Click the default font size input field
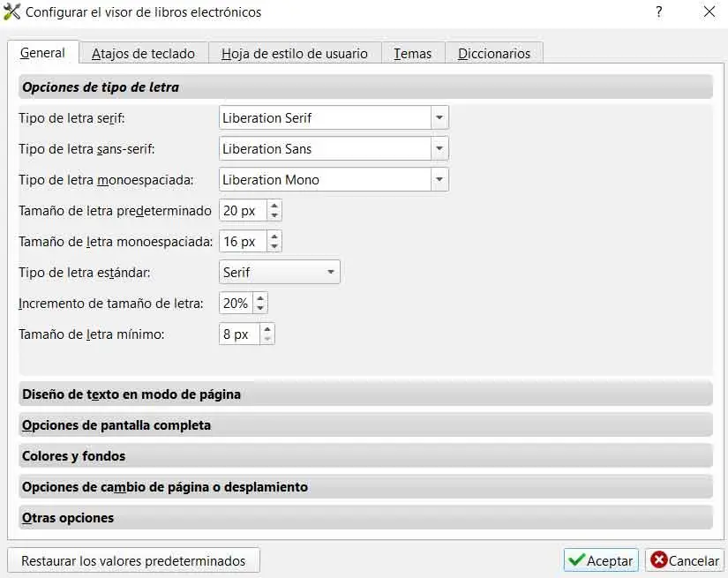 (242, 211)
